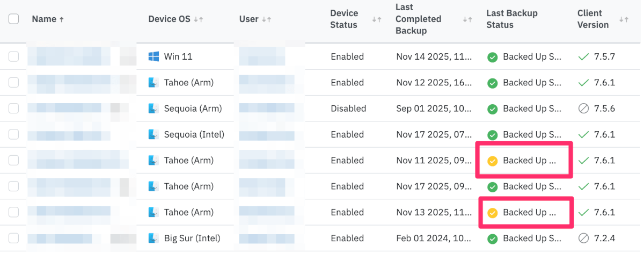Sort by the Client Version column

click(x=623, y=19)
